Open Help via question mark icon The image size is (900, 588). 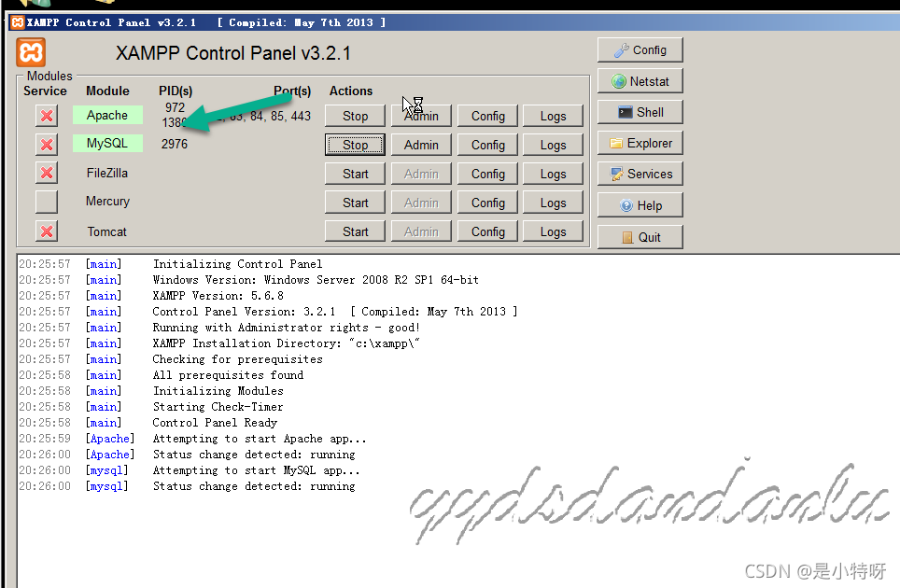(x=640, y=205)
